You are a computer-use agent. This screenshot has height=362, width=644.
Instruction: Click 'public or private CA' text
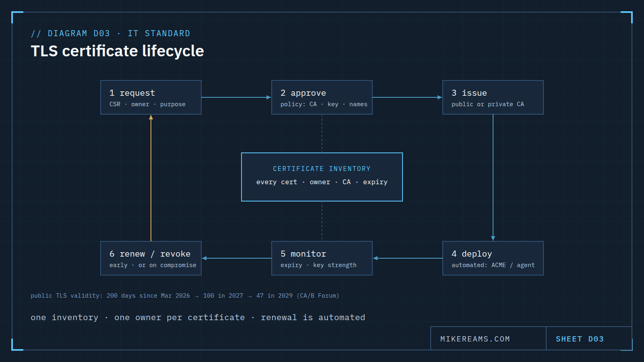pos(488,104)
